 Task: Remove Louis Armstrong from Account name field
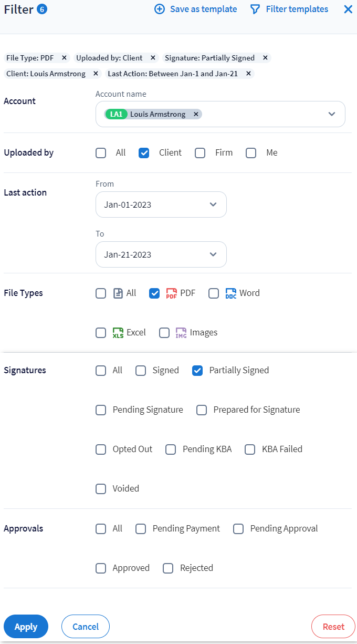[196, 114]
